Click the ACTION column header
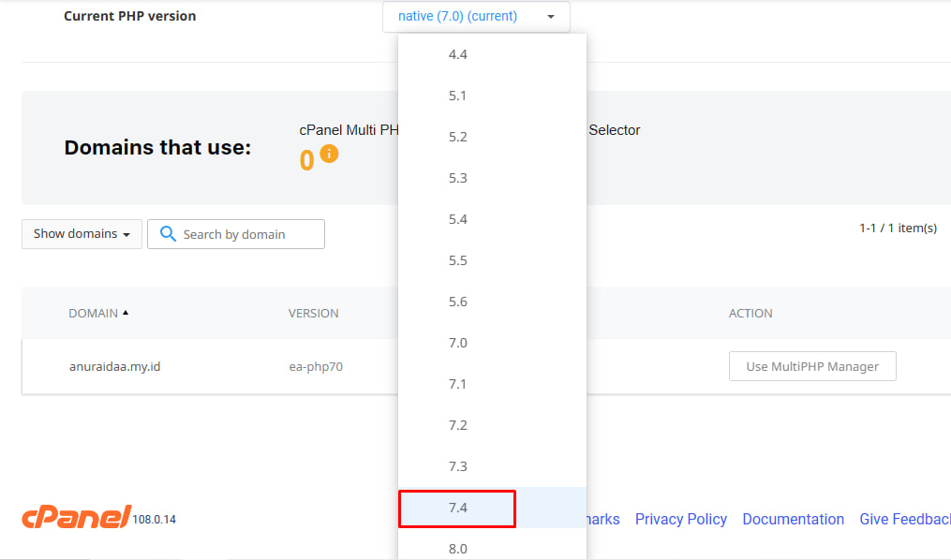 750,314
